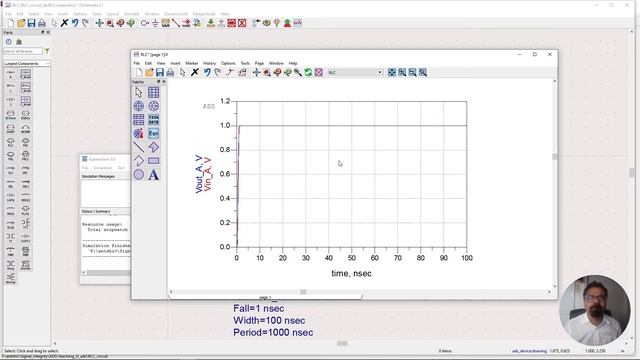Viewport: 640px width, 360px height.
Task: Insert a pin from schematic toolbar
Action: tap(144, 23)
